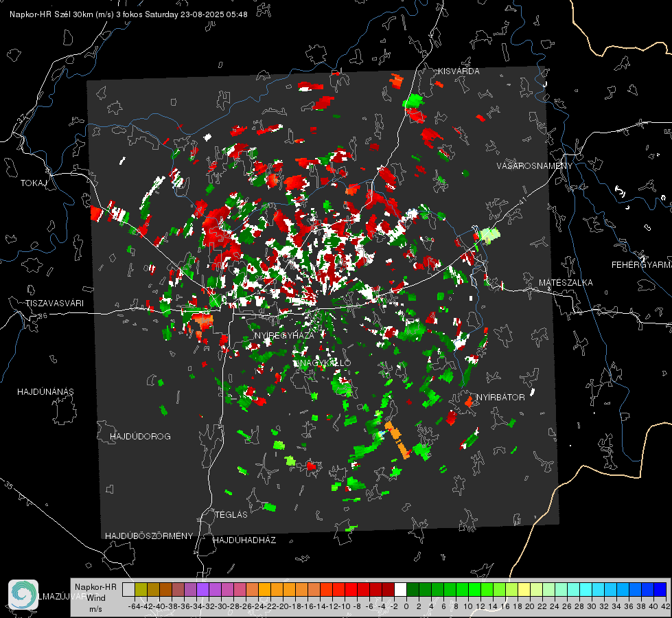
Task: Click road number 41 near Vásárosnamény
Action: [522, 201]
